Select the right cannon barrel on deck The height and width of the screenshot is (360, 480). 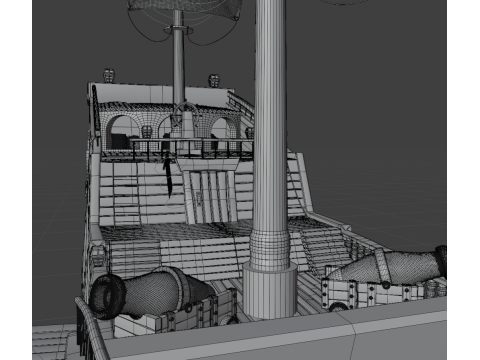(x=388, y=267)
